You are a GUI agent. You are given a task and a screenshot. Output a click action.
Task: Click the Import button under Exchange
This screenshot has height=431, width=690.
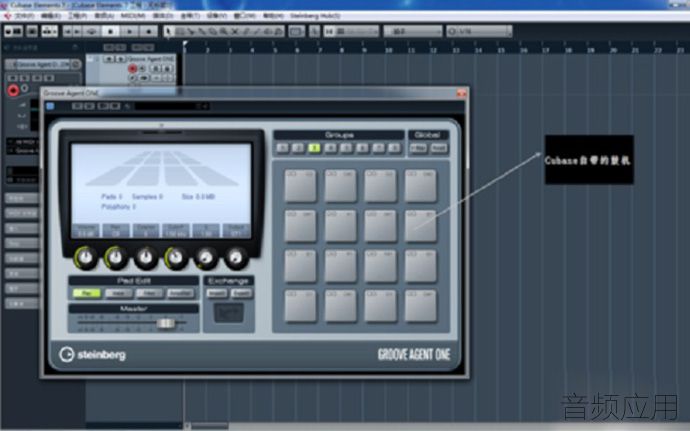point(217,293)
